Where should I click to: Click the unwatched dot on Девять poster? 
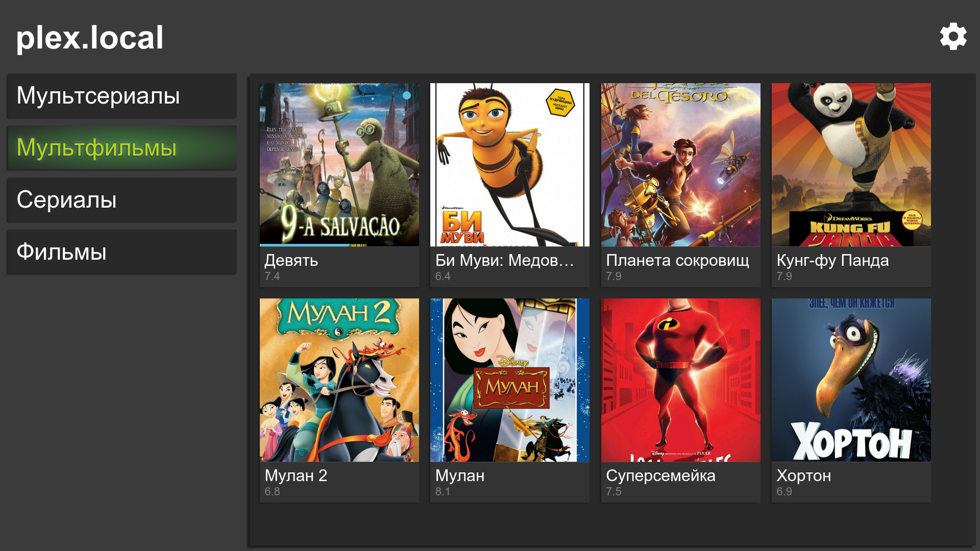[407, 95]
